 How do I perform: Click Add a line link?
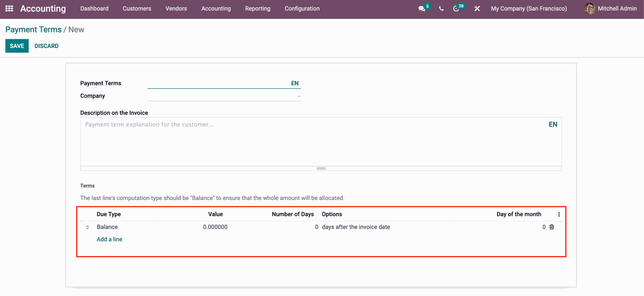(x=109, y=239)
